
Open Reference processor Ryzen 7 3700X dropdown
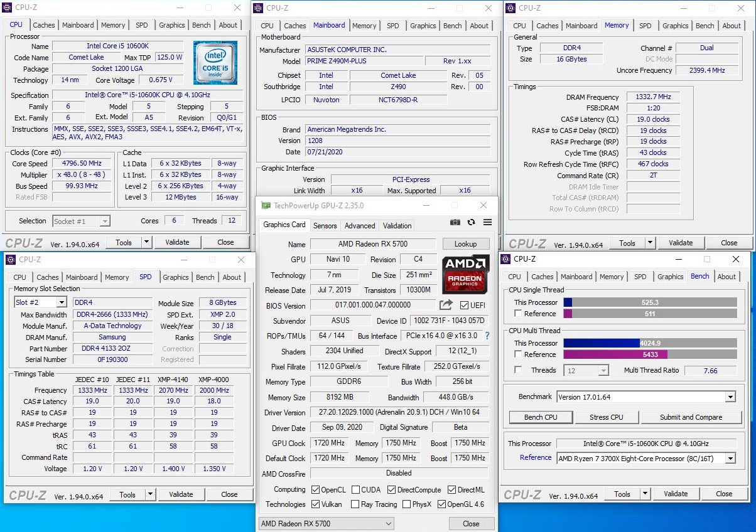tap(730, 458)
